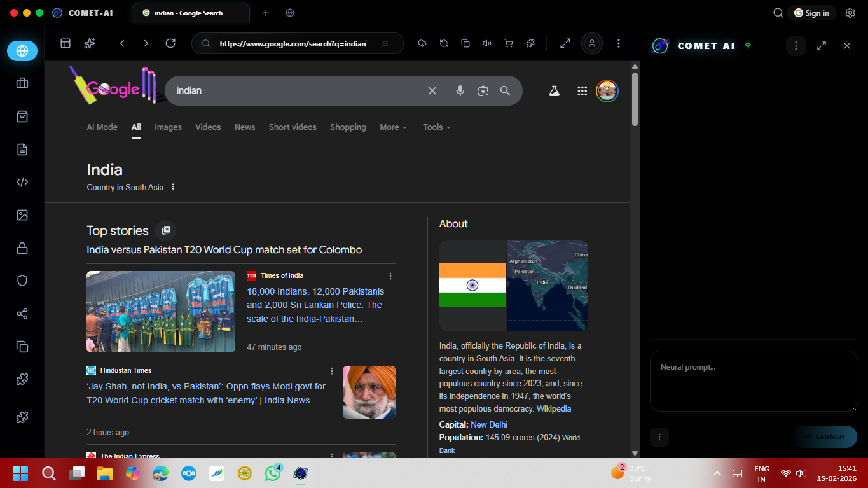Open the shopping bag icon in left sidebar
This screenshot has width=868, height=488.
[22, 116]
